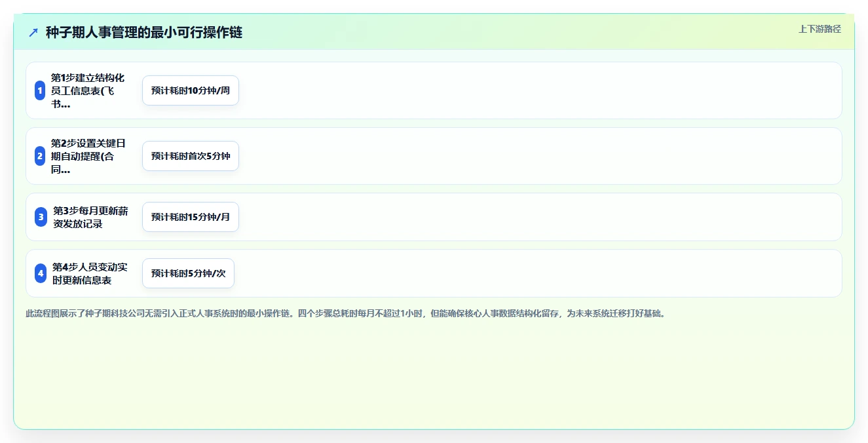This screenshot has width=868, height=443.
Task: Select the text 第4步人员变动实时更新信息表
Action: (90, 273)
